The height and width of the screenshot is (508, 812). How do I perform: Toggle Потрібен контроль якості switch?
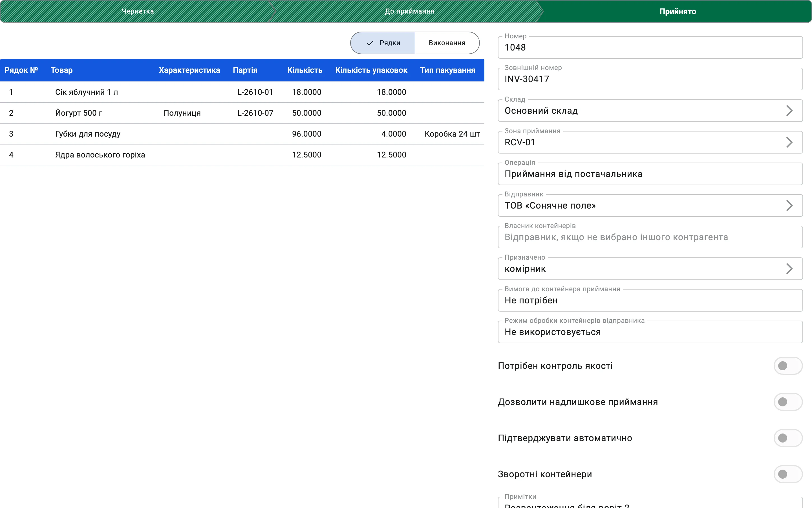[788, 365]
